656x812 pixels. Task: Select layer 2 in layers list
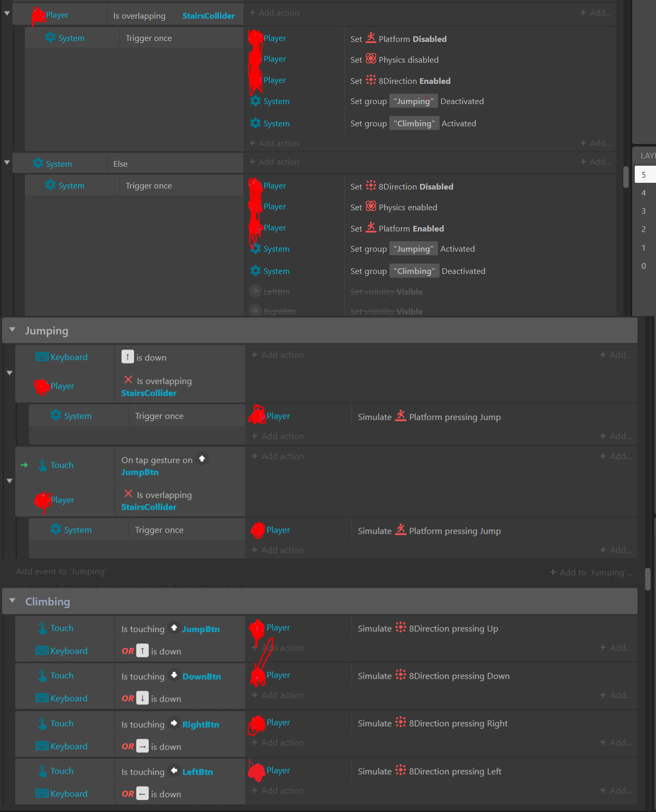tap(645, 229)
